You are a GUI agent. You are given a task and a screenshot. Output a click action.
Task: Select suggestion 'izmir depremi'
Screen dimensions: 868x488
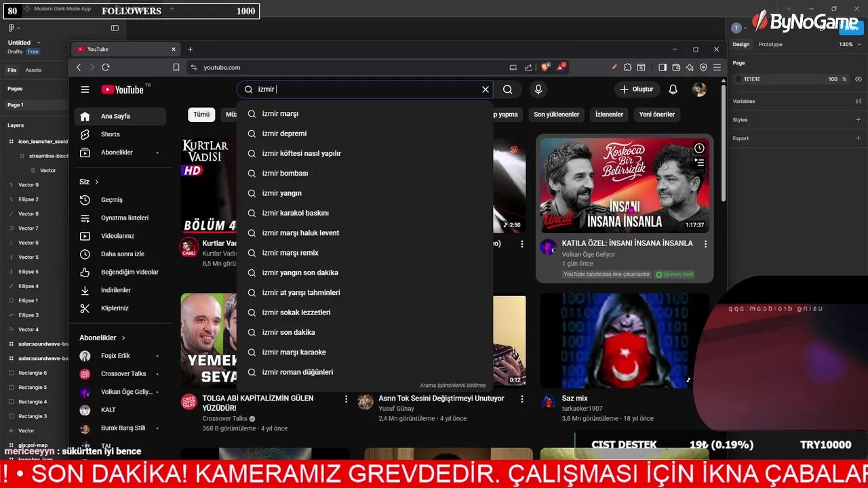(365, 134)
